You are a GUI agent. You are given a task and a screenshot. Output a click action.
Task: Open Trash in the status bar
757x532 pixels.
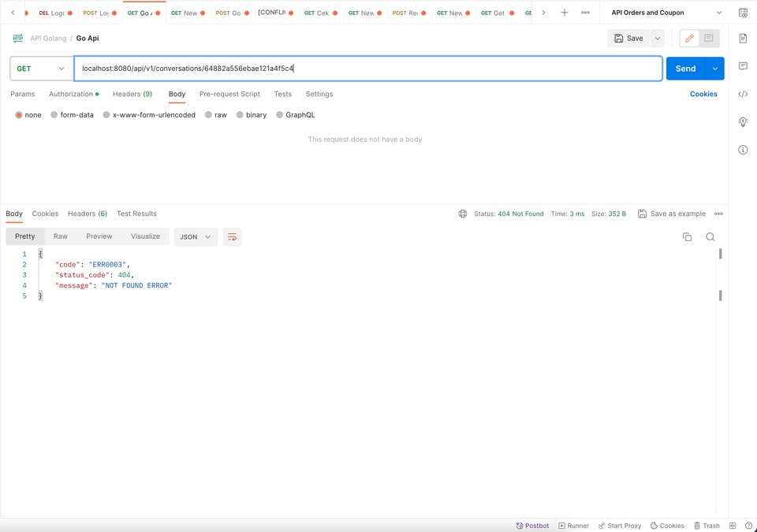(707, 525)
